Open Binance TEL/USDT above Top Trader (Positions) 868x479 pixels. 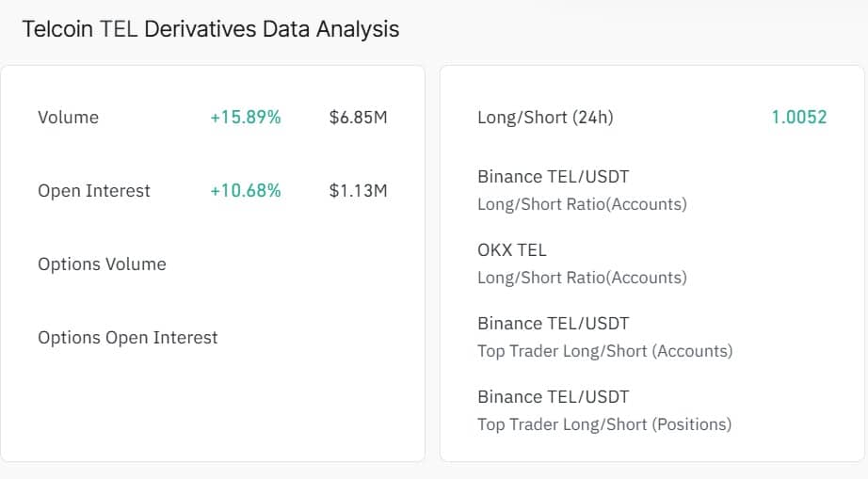click(x=553, y=396)
